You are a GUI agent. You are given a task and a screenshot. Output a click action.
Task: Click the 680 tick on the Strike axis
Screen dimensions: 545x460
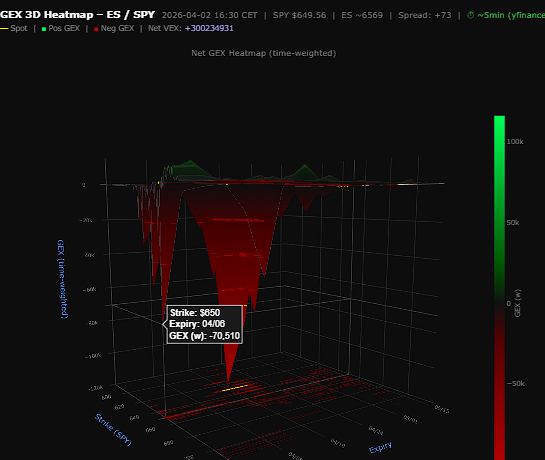(168, 443)
